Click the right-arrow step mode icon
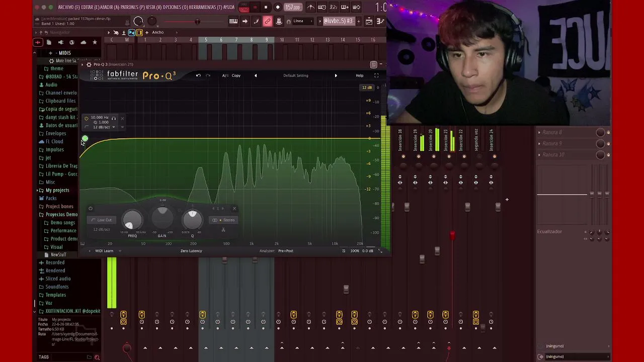644x362 pixels. click(245, 21)
